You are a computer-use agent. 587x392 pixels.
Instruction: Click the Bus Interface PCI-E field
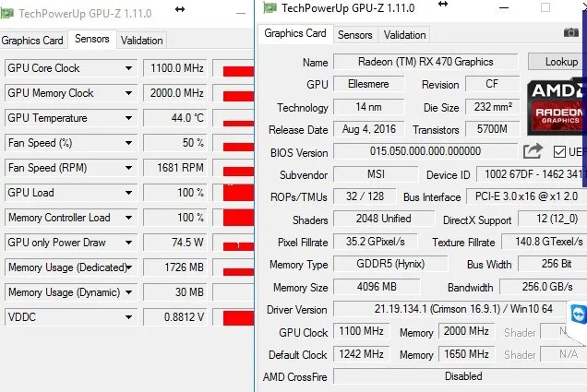click(x=527, y=196)
